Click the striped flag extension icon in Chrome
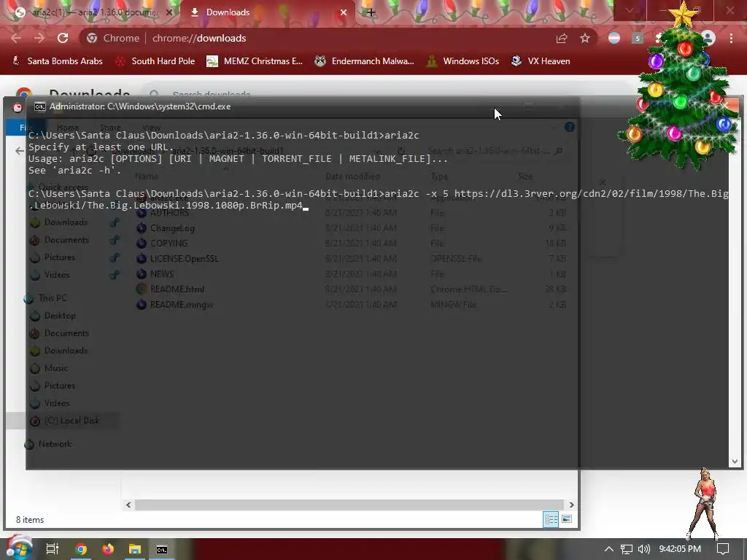 click(x=614, y=38)
